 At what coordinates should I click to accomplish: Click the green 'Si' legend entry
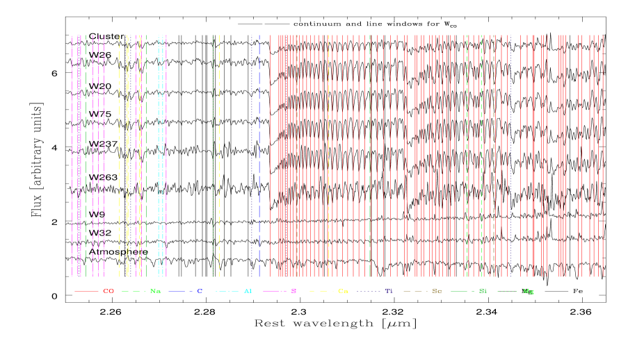point(483,292)
